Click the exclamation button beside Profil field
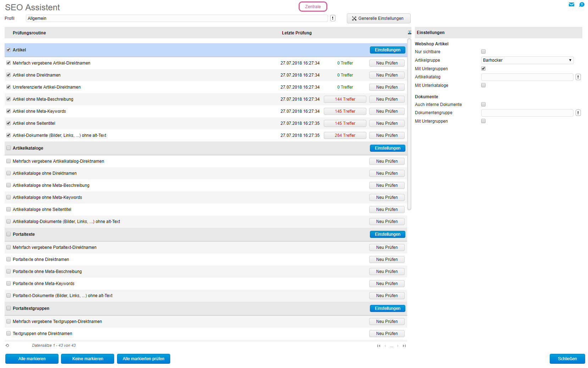The image size is (588, 368). (x=333, y=18)
